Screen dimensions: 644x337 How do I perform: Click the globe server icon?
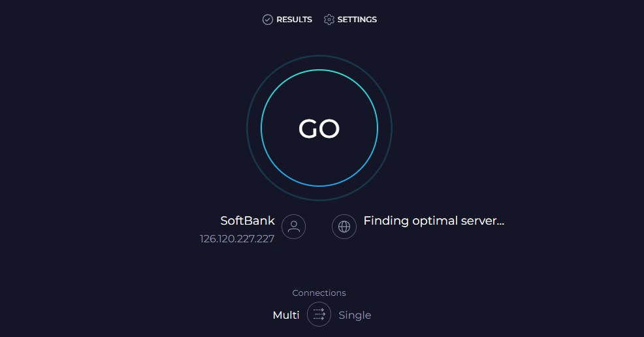coord(344,227)
